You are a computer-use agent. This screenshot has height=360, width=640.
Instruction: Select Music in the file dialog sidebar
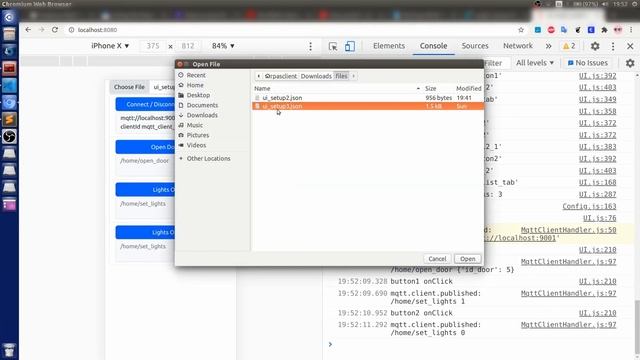point(194,125)
